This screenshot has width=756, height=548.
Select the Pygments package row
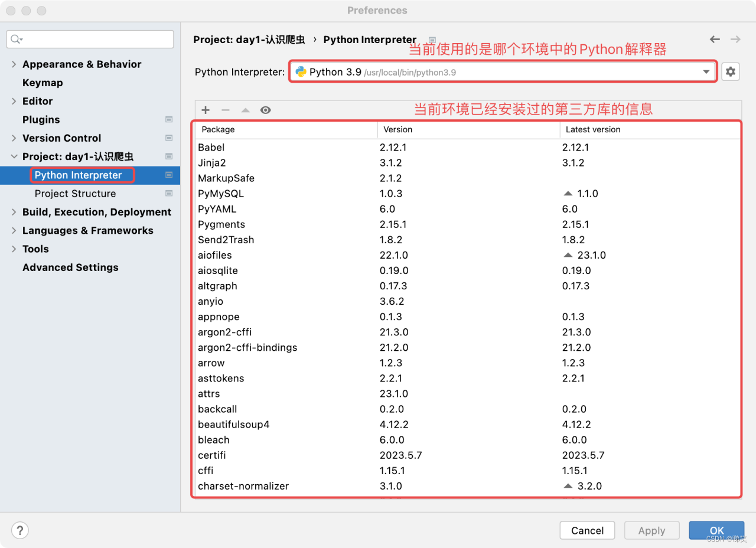[468, 224]
